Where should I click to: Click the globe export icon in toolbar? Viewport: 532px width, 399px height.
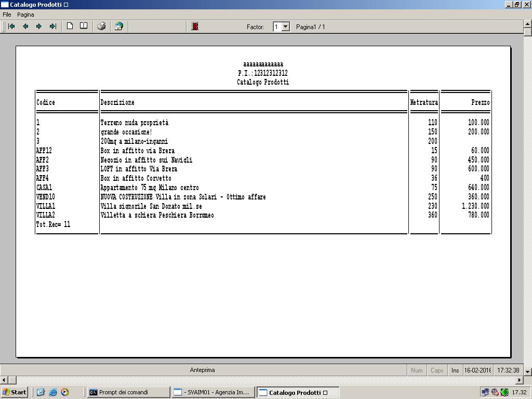pos(119,26)
